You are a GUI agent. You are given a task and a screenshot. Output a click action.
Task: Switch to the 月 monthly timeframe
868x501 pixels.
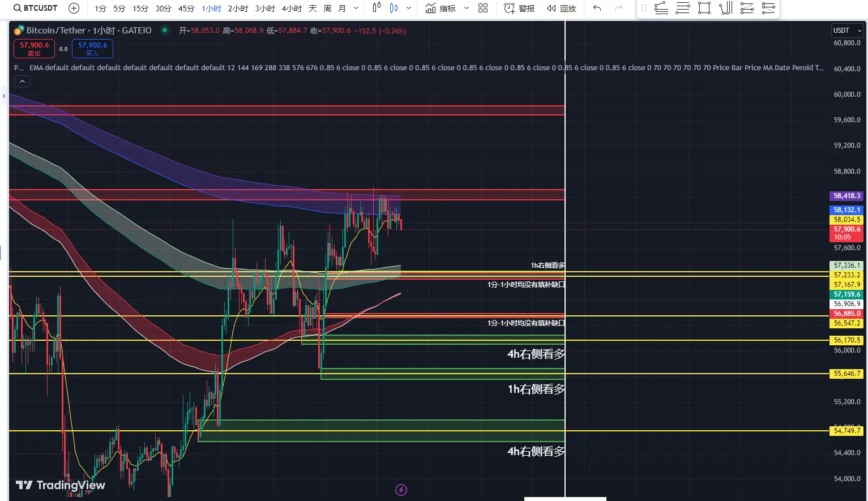[x=342, y=8]
